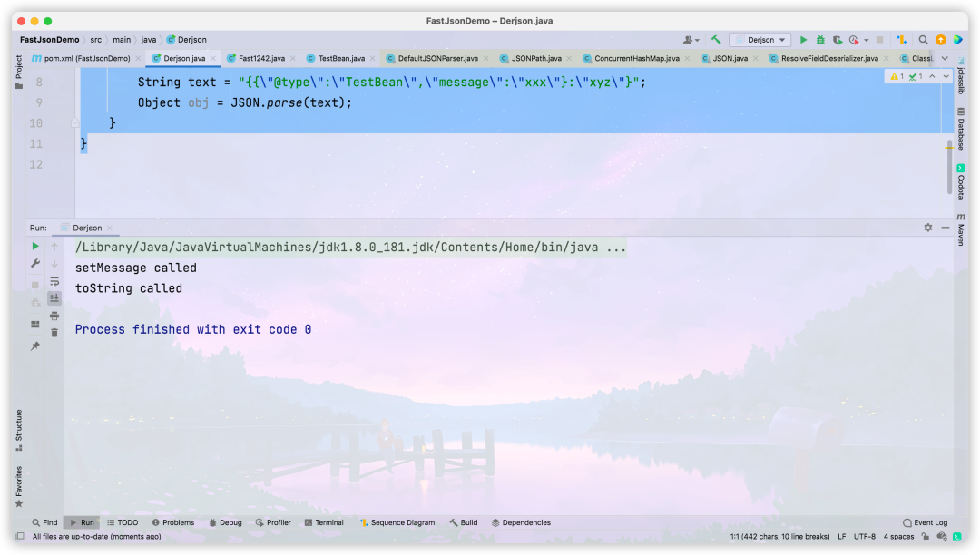The height and width of the screenshot is (555, 980).
Task: Open the Structure side panel
Action: click(19, 430)
